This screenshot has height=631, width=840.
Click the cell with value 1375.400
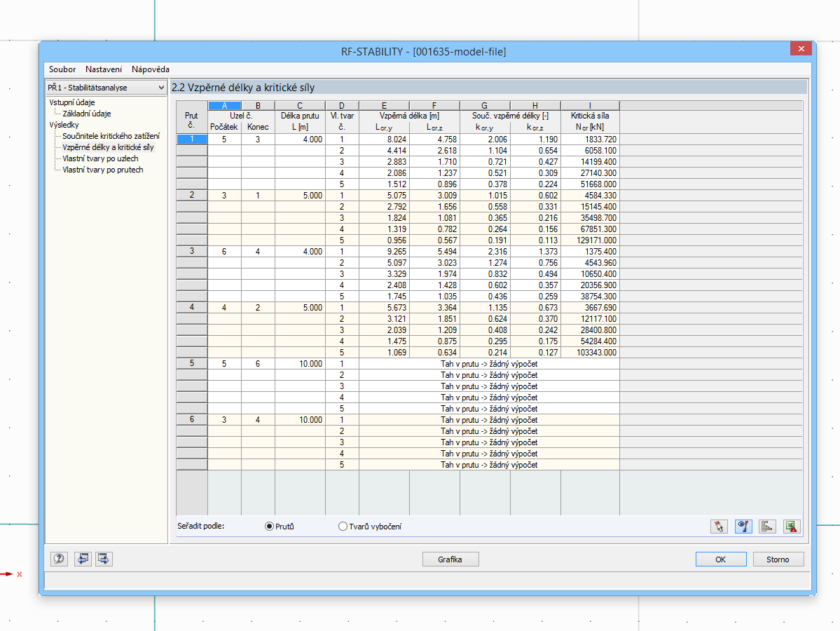pos(590,252)
